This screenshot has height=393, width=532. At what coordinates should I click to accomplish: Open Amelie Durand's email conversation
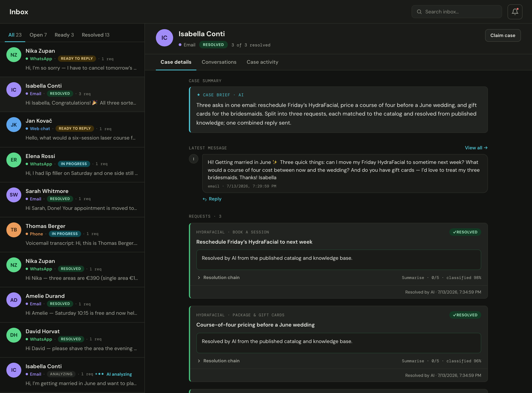[x=72, y=305]
